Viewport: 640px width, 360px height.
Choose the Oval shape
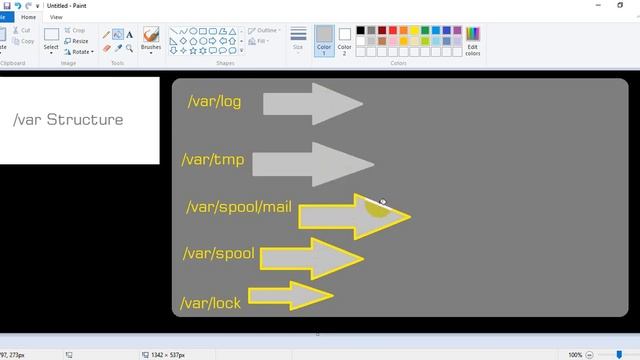tap(193, 31)
